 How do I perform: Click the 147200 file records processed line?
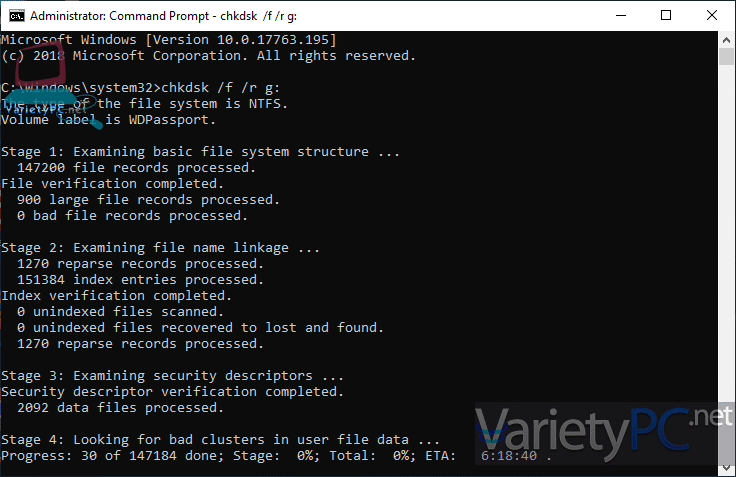coord(136,168)
